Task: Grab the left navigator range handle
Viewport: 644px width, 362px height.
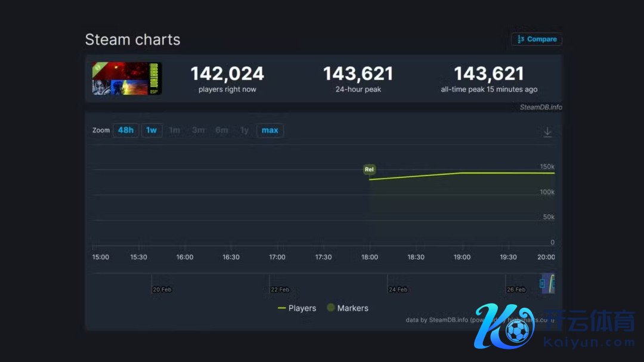Action: tap(542, 283)
